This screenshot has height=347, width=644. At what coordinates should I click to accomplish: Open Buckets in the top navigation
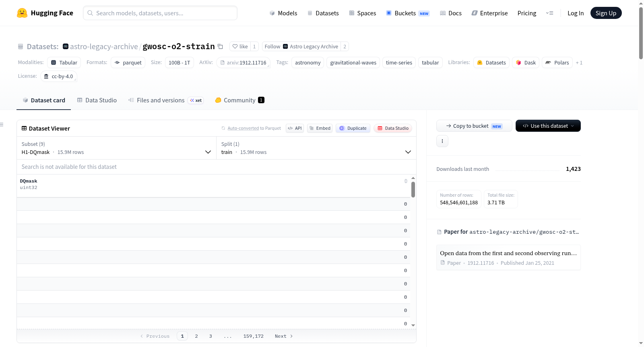tap(408, 13)
